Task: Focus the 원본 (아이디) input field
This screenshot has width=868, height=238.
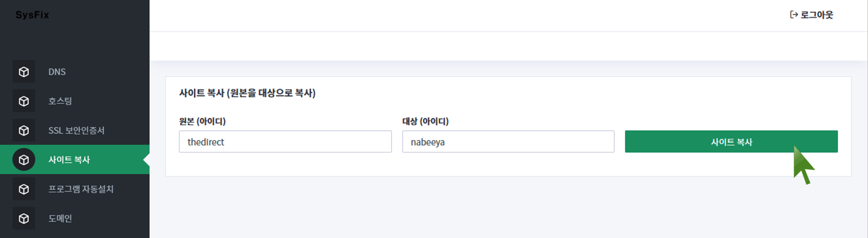Action: click(285, 142)
